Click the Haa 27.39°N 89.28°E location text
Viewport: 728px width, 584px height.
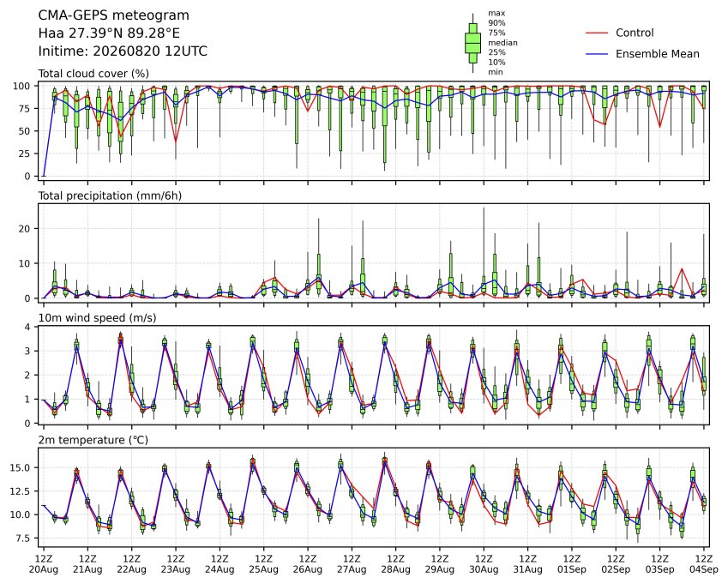point(109,33)
